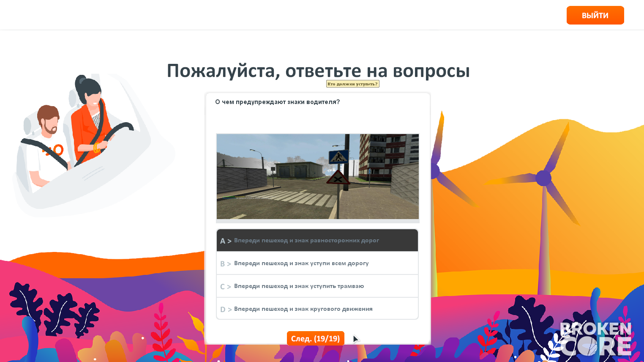Pick answer C уступить трамваю

tap(317, 286)
